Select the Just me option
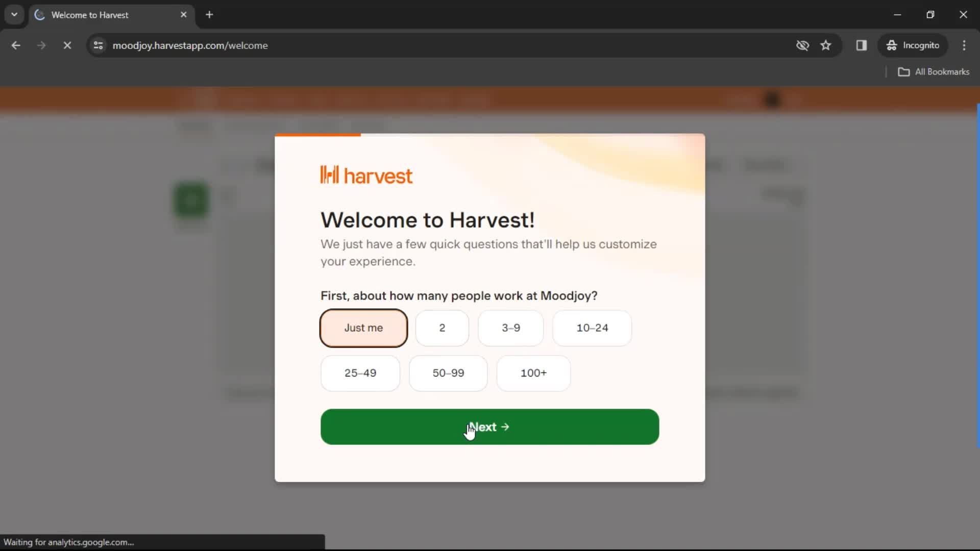Viewport: 980px width, 551px height. click(363, 328)
